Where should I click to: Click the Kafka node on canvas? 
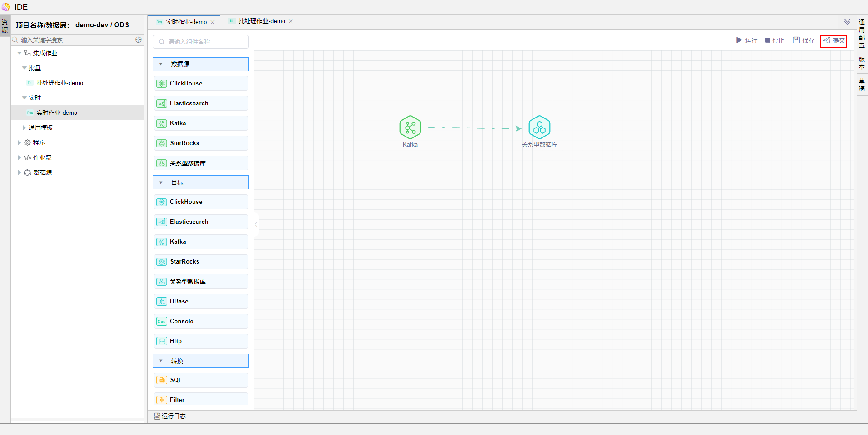(x=410, y=128)
